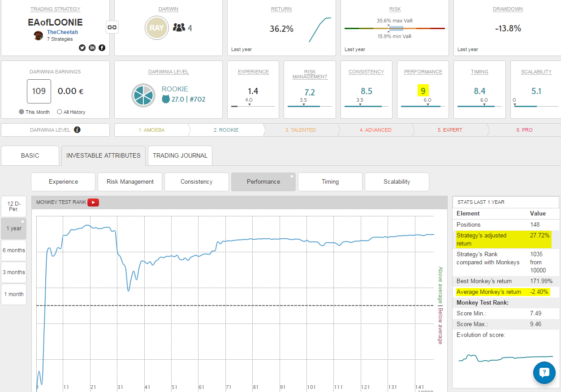This screenshot has width=561, height=392.
Task: Click the Risk VaR color bar
Action: 394,28
